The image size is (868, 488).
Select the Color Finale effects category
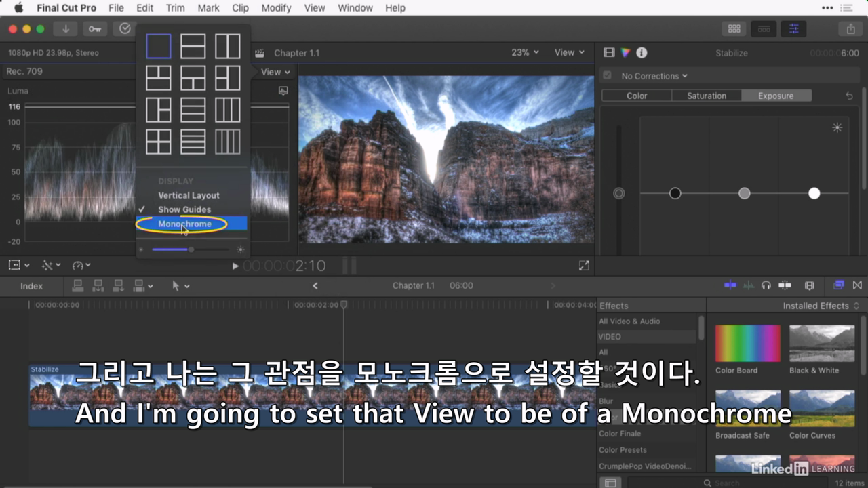[x=620, y=434]
